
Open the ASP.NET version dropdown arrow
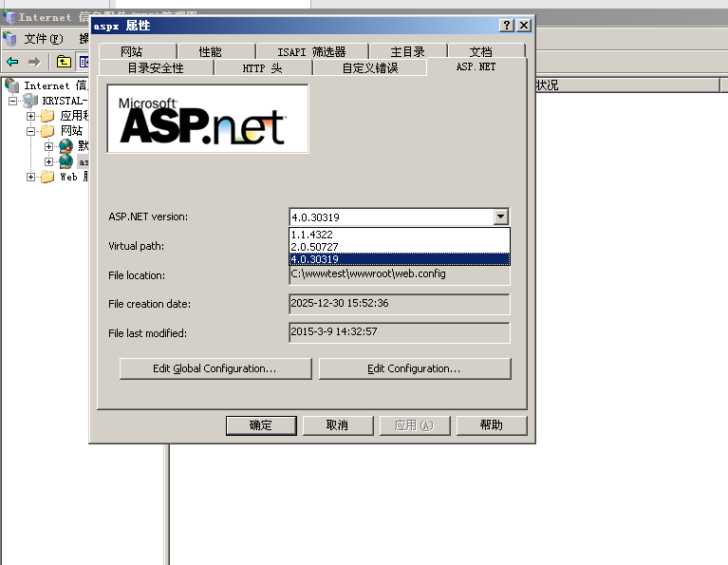point(500,217)
